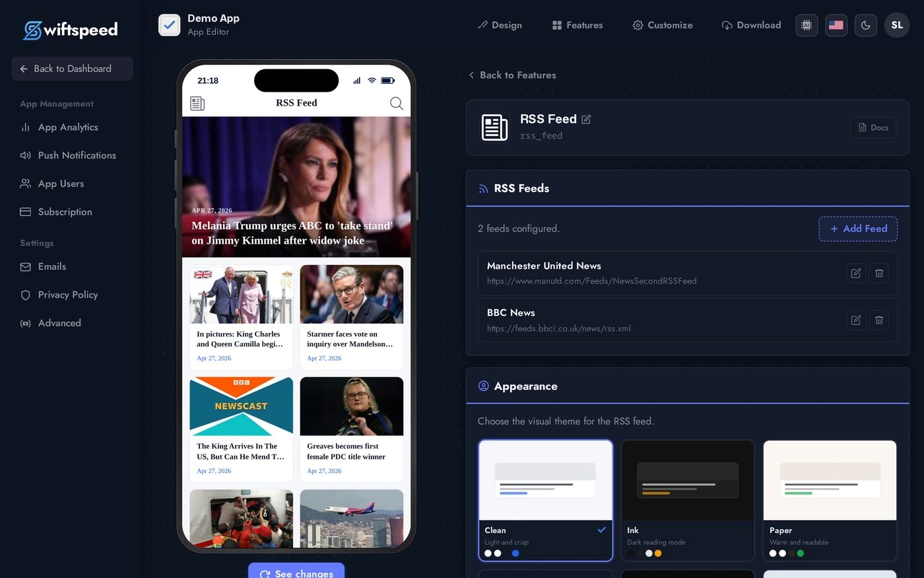Pick the blue accent swatch under Clean theme
924x578 pixels.
pos(515,554)
